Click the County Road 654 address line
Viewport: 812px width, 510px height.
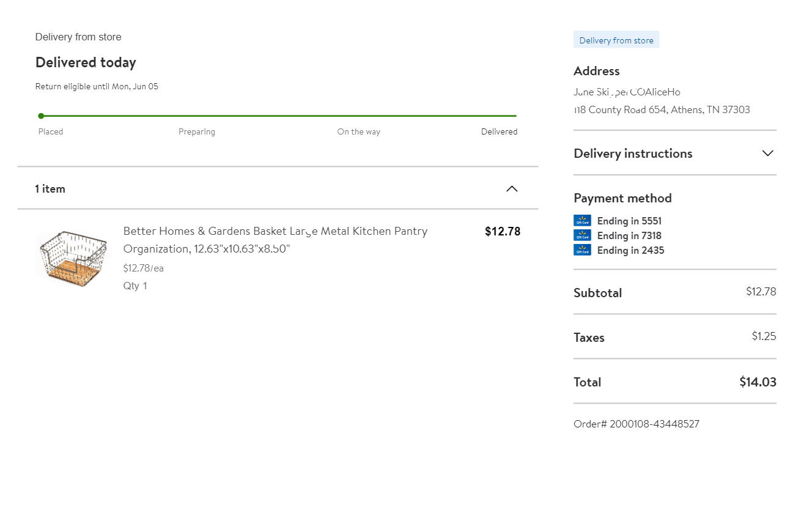pos(662,110)
